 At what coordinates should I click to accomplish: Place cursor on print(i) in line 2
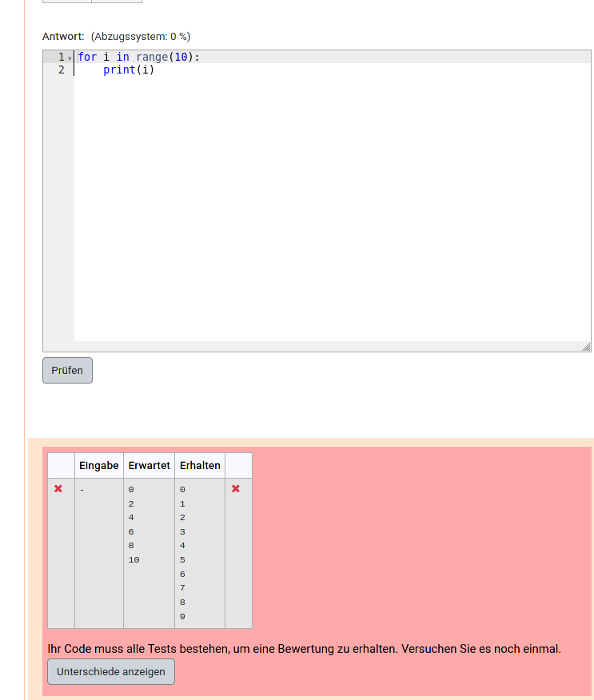pyautogui.click(x=128, y=70)
